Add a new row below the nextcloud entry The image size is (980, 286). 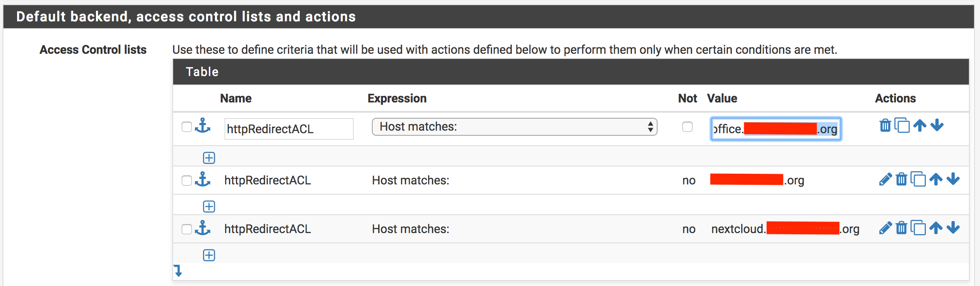pyautogui.click(x=209, y=255)
